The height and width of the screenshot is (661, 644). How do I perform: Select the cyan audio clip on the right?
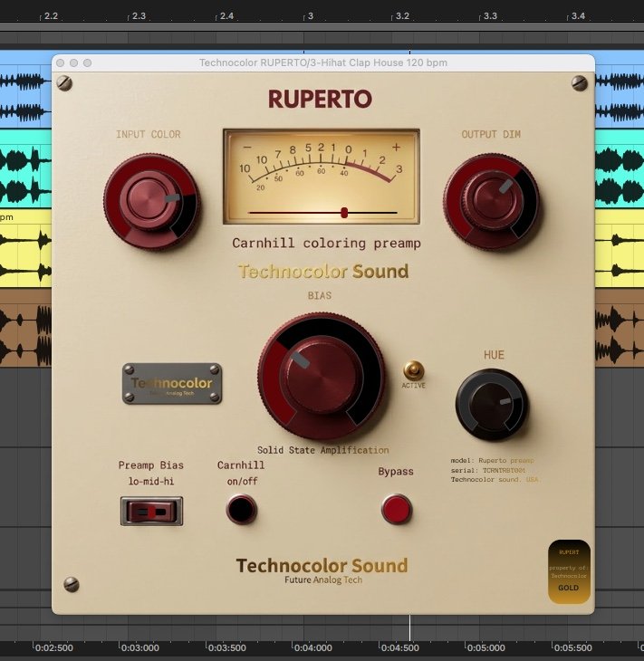[620, 168]
